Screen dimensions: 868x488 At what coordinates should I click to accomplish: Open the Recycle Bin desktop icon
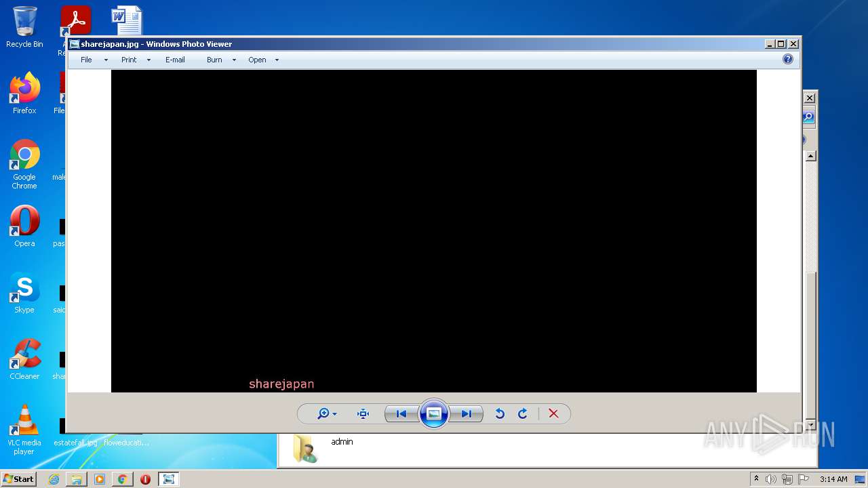point(24,27)
